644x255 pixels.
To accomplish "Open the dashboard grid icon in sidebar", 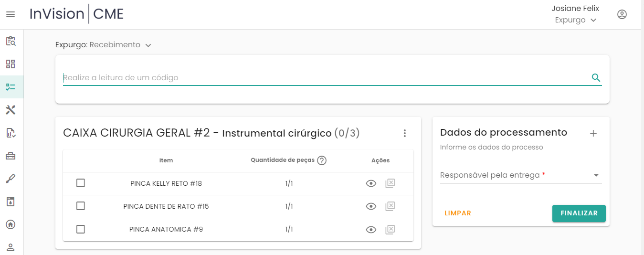I will [x=11, y=64].
